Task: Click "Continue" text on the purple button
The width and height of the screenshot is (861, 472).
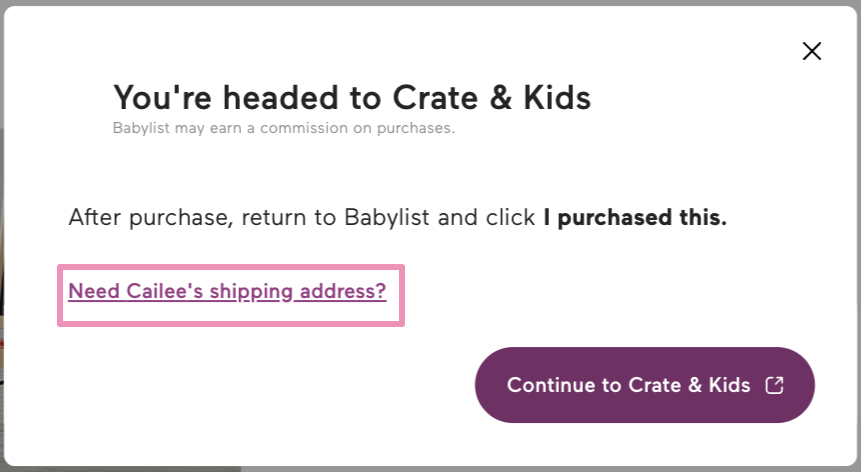Action: (x=550, y=385)
